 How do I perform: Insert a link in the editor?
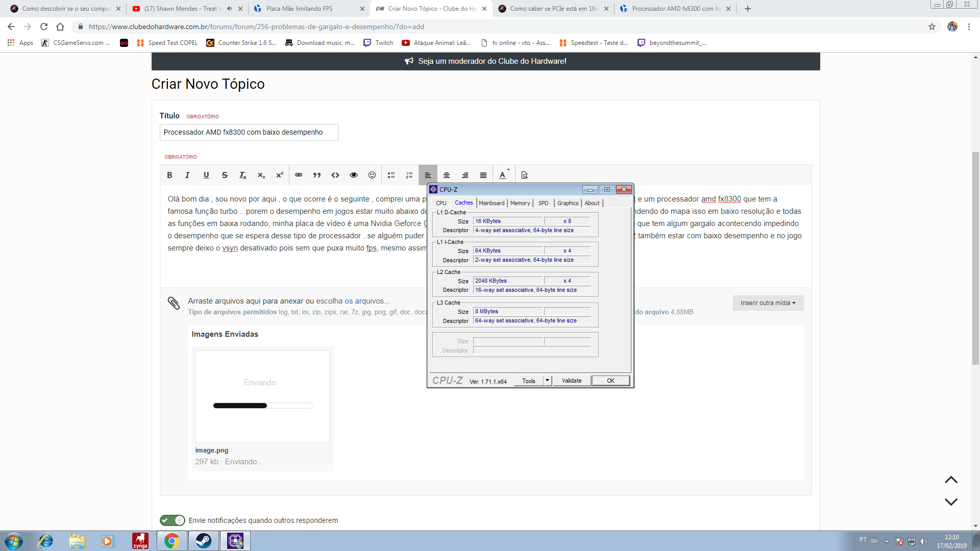click(x=299, y=175)
